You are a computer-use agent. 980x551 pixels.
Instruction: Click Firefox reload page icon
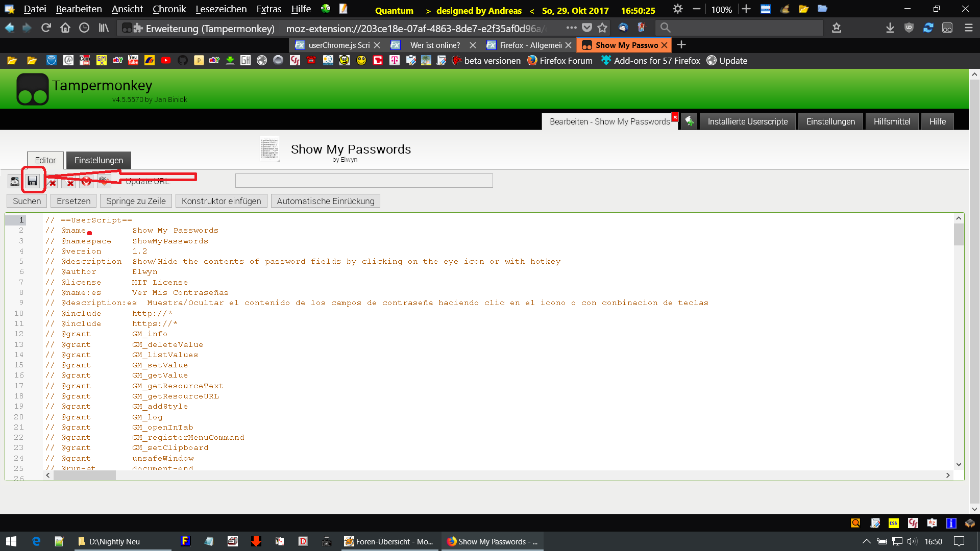(x=46, y=28)
